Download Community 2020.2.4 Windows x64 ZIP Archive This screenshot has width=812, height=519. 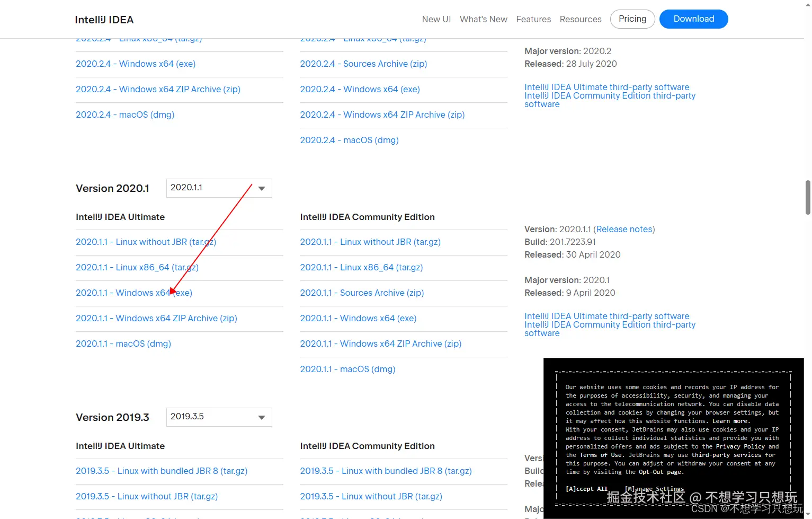pos(382,115)
